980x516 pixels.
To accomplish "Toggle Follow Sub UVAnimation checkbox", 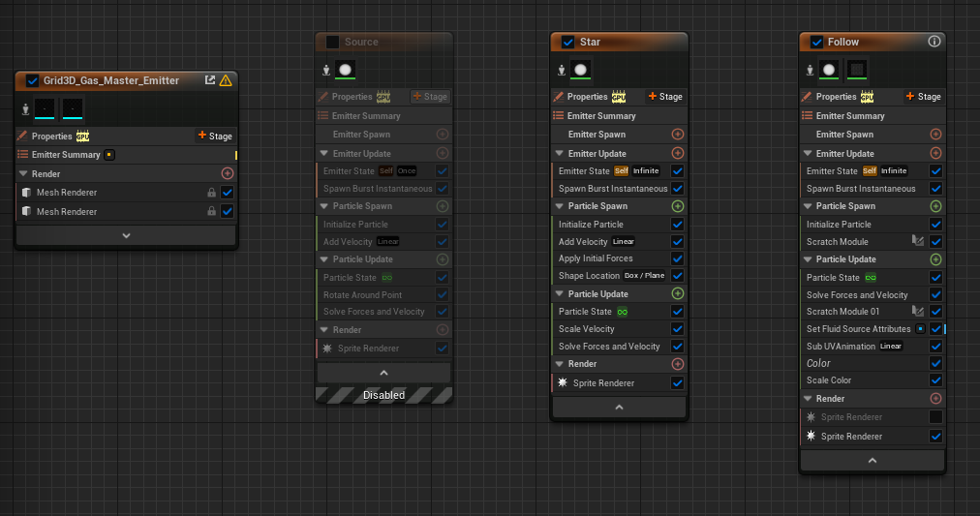I will (935, 346).
